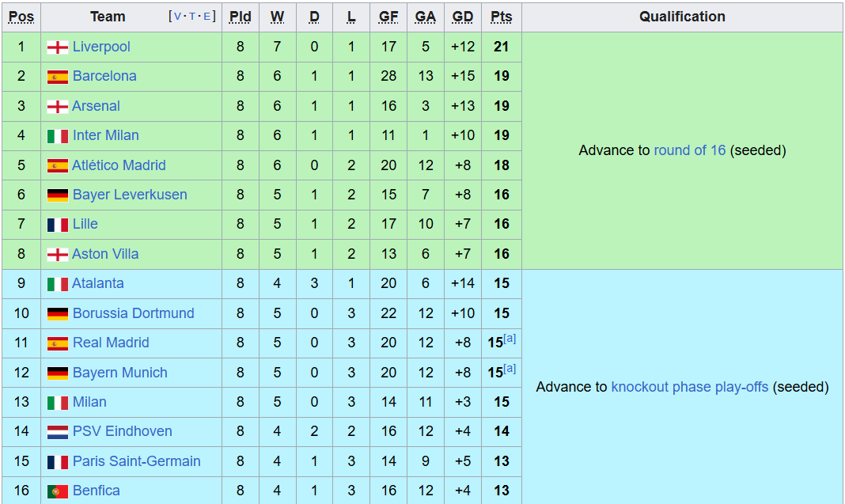
Task: Click the Italy flag beside Inter Milan
Action: tap(58, 136)
